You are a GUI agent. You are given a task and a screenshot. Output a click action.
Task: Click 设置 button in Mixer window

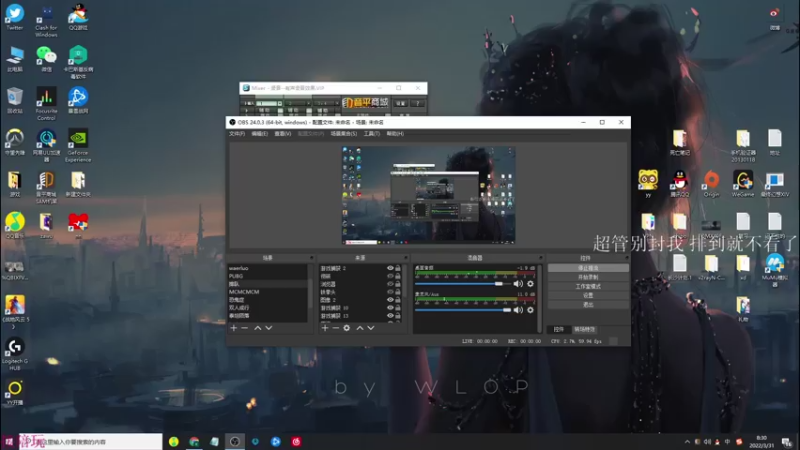click(x=401, y=103)
